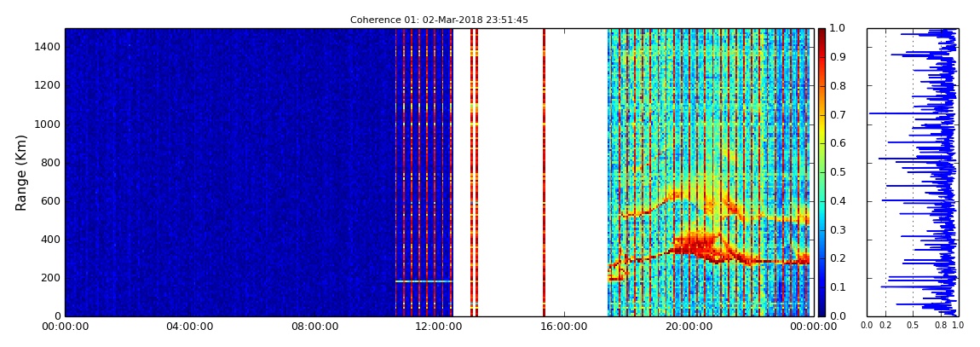Click the 0.8 label under the profile plot

(x=940, y=325)
